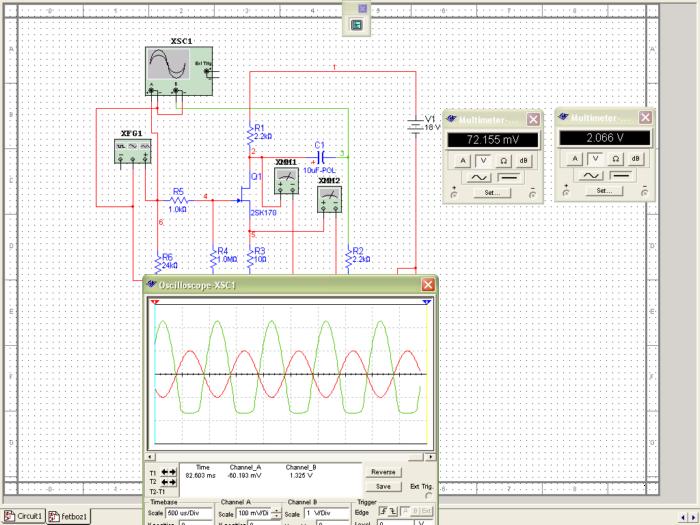This screenshot has height=525, width=700.
Task: Click the small purple icon at top center
Action: [x=362, y=8]
